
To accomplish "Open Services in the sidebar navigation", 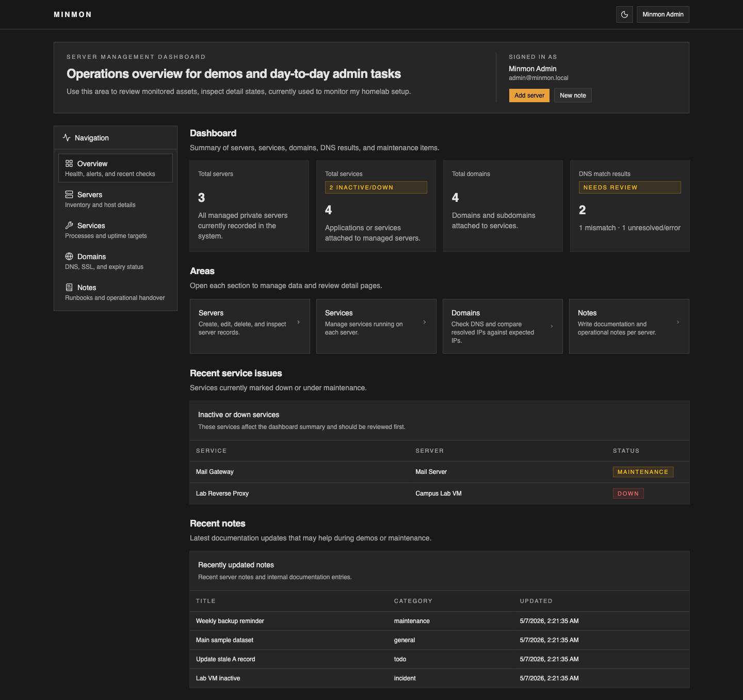I will click(116, 230).
